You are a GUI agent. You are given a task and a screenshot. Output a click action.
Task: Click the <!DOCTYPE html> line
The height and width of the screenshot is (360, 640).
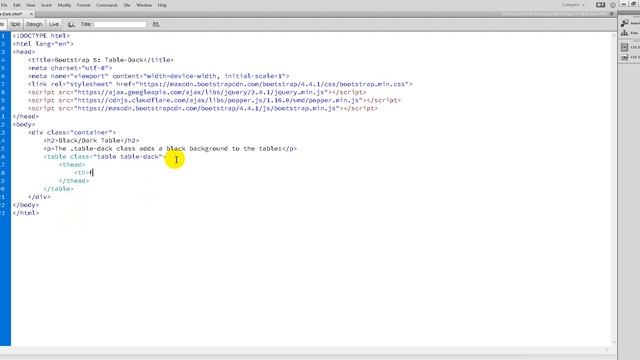[x=41, y=36]
